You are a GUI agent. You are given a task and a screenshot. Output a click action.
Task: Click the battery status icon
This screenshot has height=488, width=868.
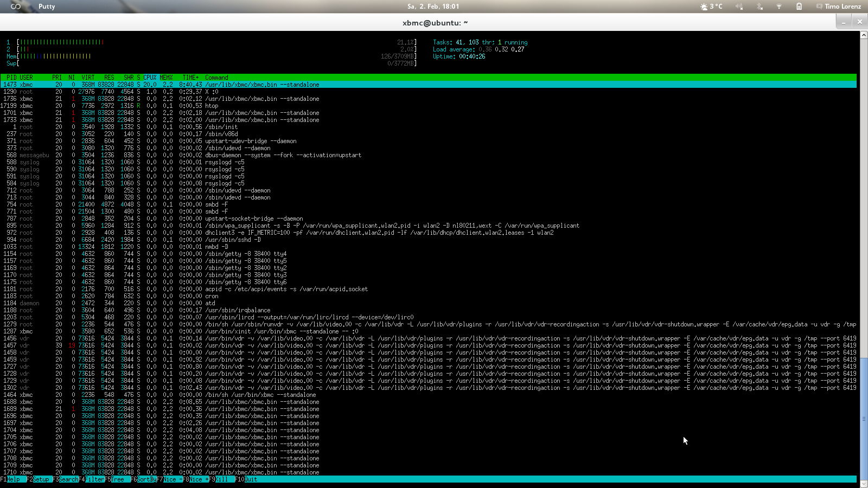tap(799, 7)
